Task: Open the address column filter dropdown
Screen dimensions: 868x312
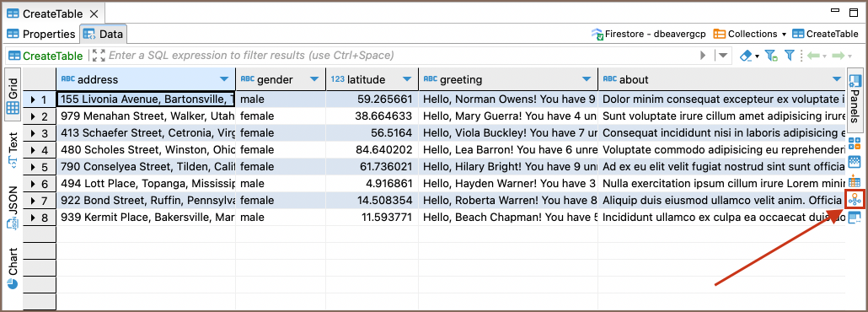Action: [x=224, y=79]
